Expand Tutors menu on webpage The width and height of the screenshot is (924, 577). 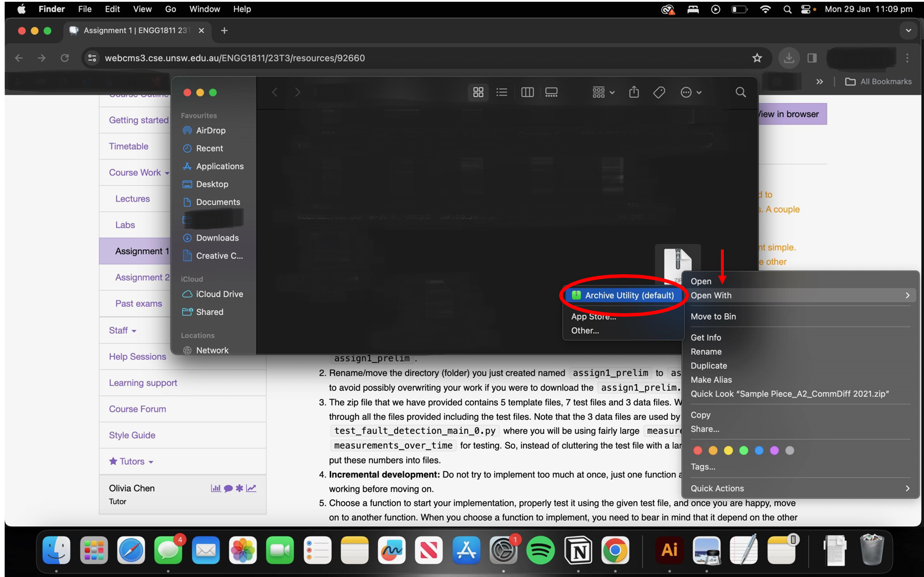pyautogui.click(x=132, y=461)
